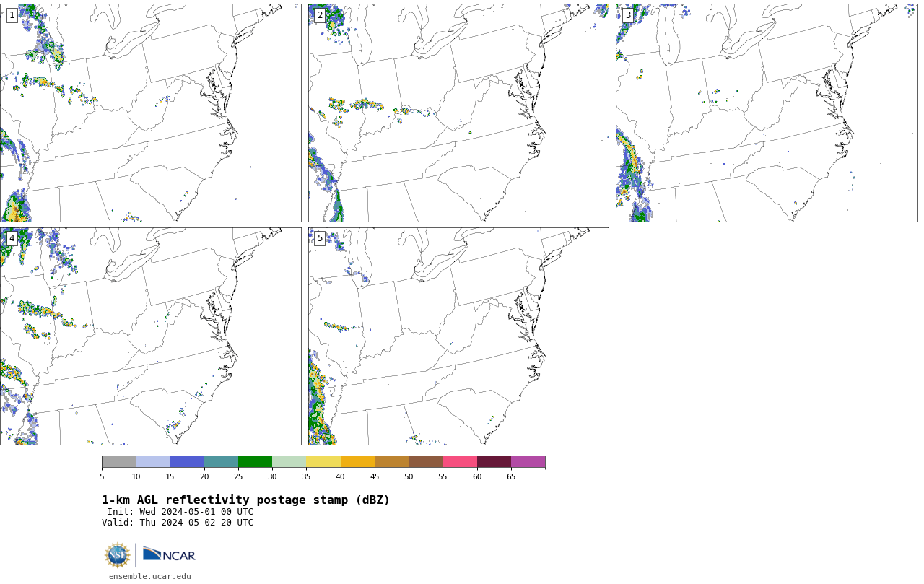Click the colorbar tick label 50
The width and height of the screenshot is (924, 584).
409,476
